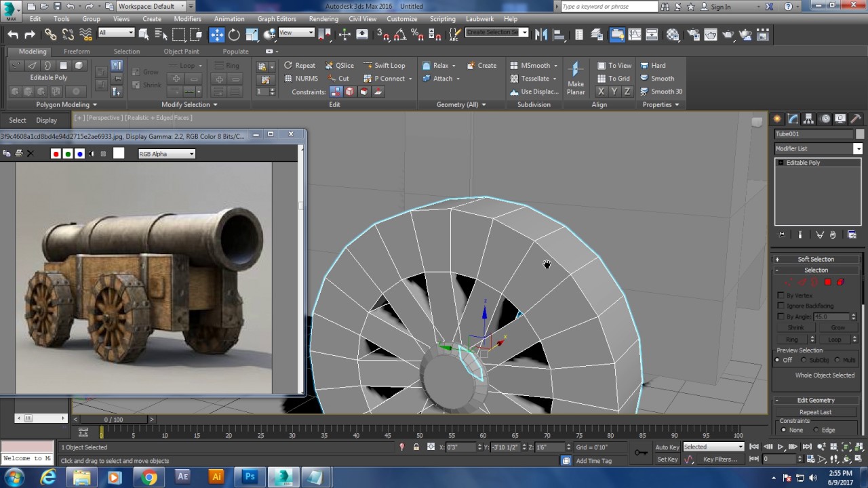Click the Tube001 object name field
868x488 pixels.
tap(814, 134)
